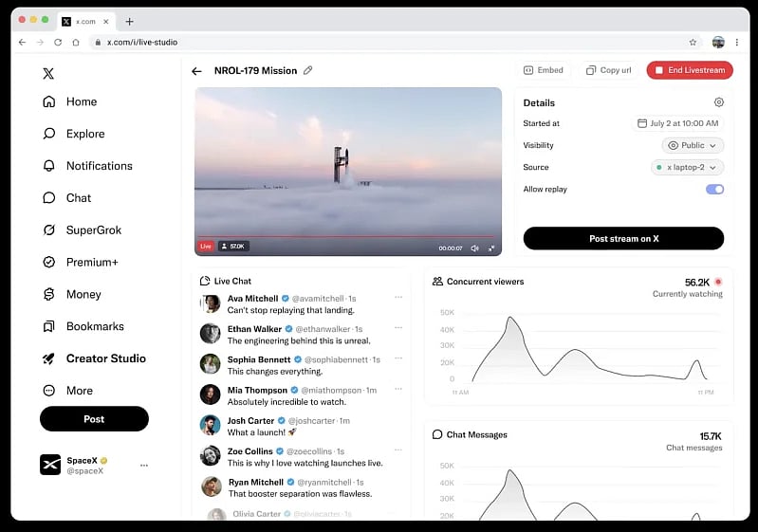Open options for Sophia Bennett's message
The image size is (758, 532).
(x=398, y=358)
